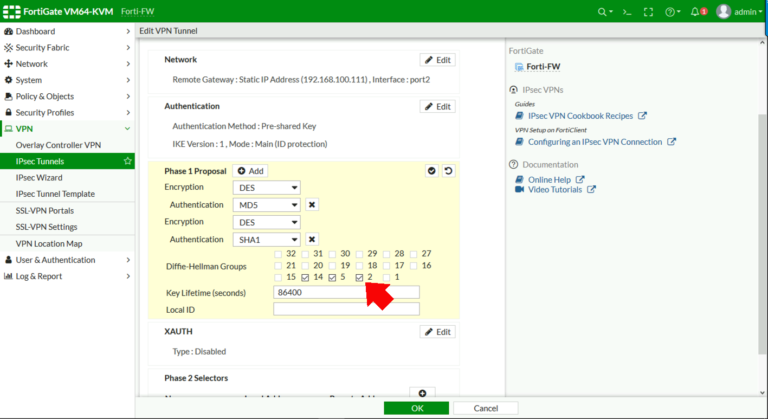Collapse the VPN menu chevron
The width and height of the screenshot is (768, 419).
click(127, 129)
